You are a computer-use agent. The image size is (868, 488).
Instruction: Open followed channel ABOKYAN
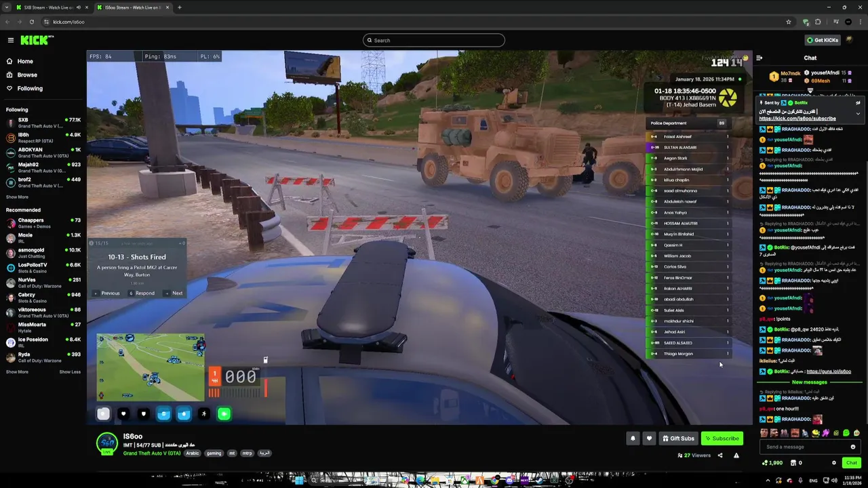[x=43, y=152]
